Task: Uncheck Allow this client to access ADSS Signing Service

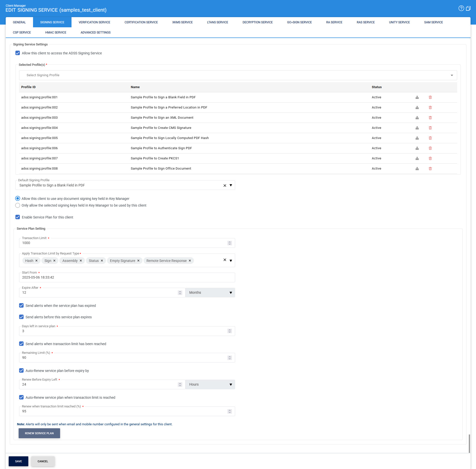Action: [18, 53]
